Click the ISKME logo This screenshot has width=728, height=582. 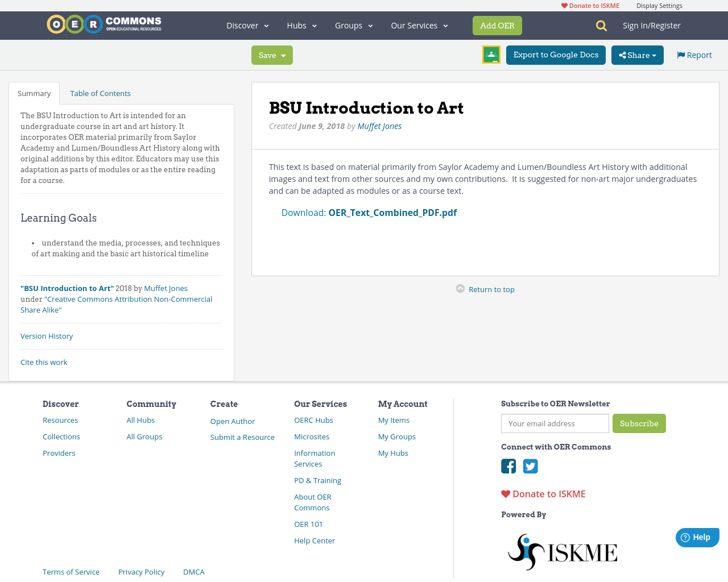point(562,550)
